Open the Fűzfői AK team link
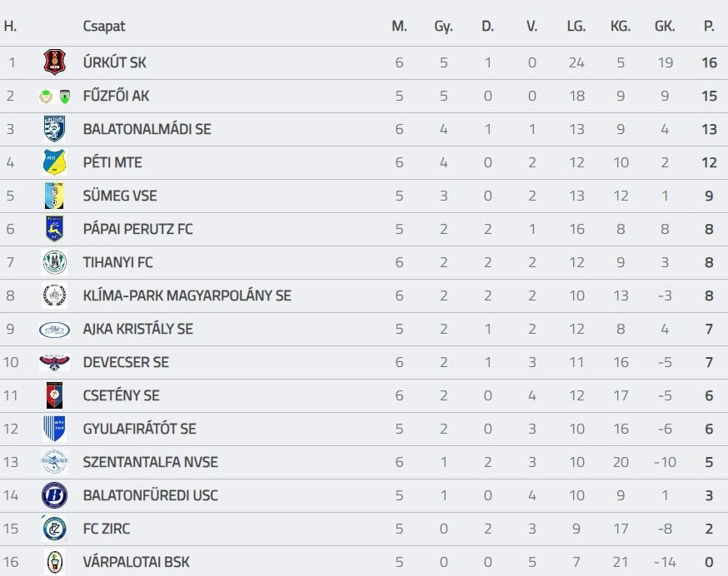The width and height of the screenshot is (728, 576). 116,96
